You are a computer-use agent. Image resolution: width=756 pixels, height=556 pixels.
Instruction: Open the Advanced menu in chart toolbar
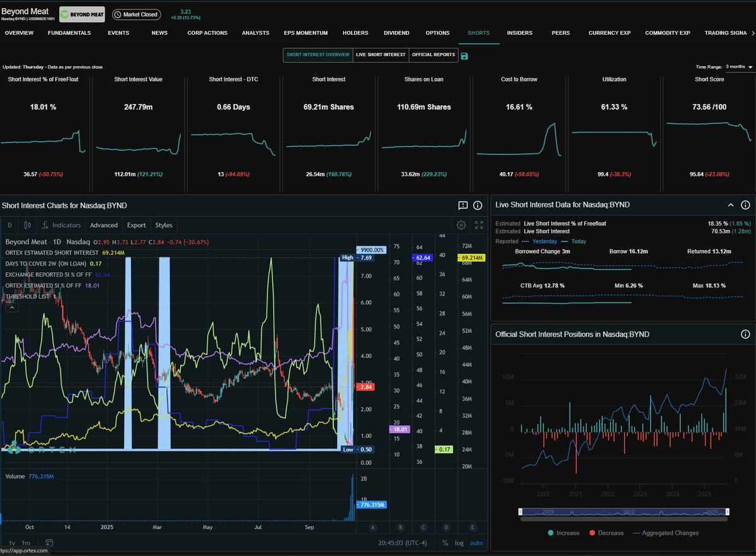click(x=104, y=225)
